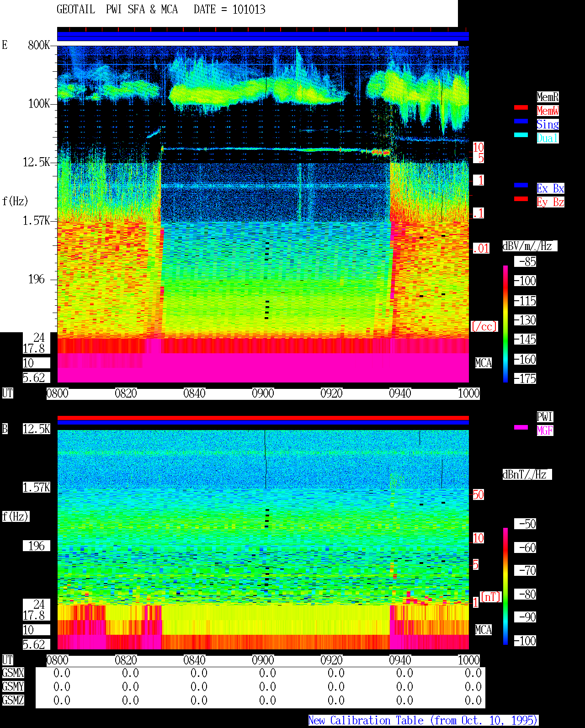
Task: Click the 0820 tick on upper UT axis
Action: 126,393
